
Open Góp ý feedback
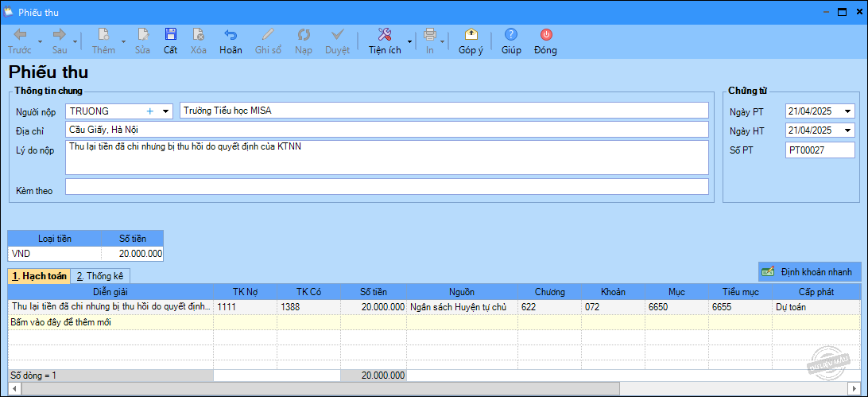pyautogui.click(x=471, y=41)
